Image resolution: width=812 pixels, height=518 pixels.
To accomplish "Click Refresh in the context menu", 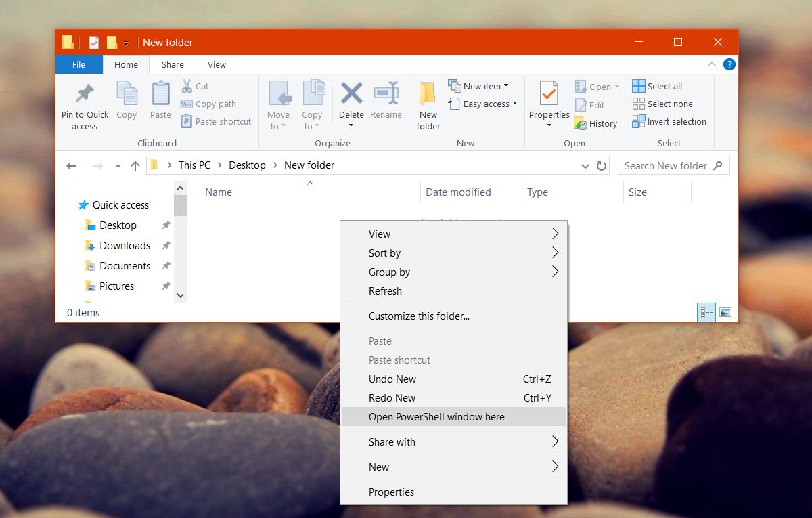I will [x=385, y=290].
